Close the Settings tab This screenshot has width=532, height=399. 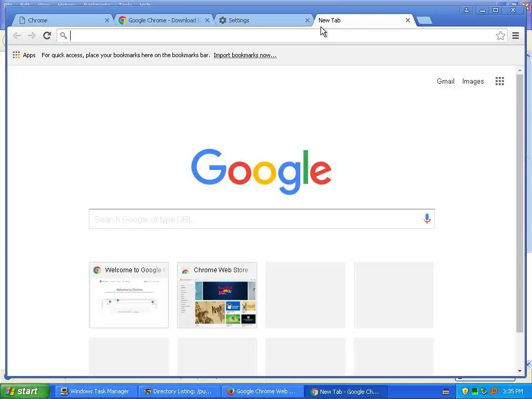[308, 20]
